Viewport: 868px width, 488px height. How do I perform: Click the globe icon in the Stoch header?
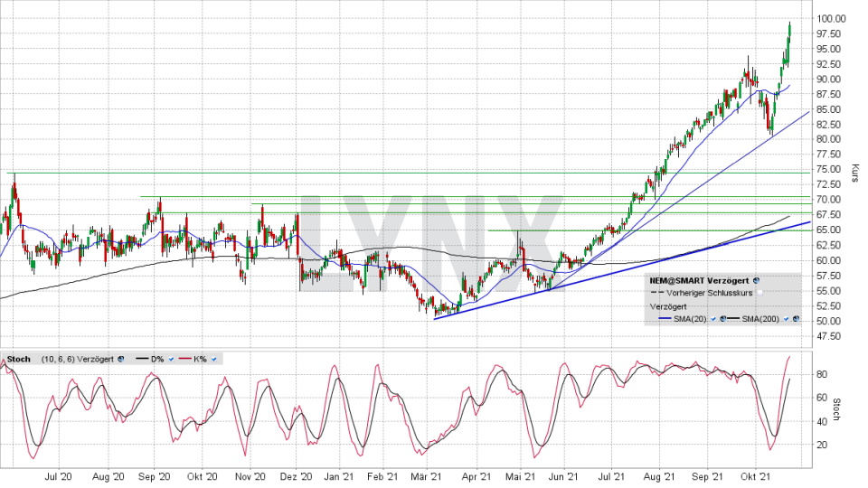(119, 359)
